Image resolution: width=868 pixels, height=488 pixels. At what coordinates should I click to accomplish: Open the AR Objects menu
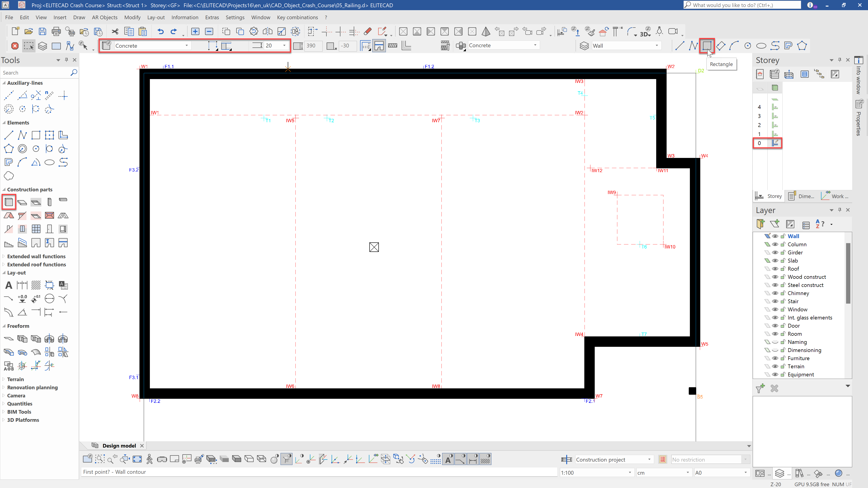pos(104,17)
